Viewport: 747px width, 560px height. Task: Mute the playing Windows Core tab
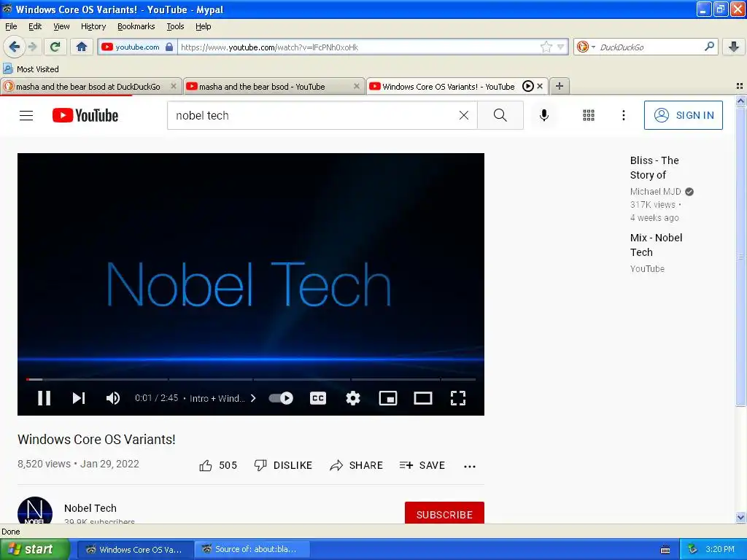(x=527, y=86)
